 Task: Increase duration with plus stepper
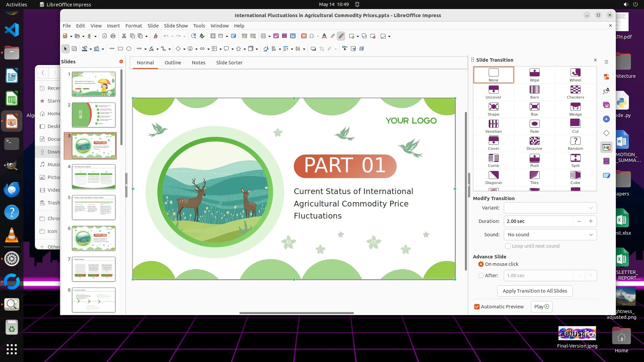591,221
